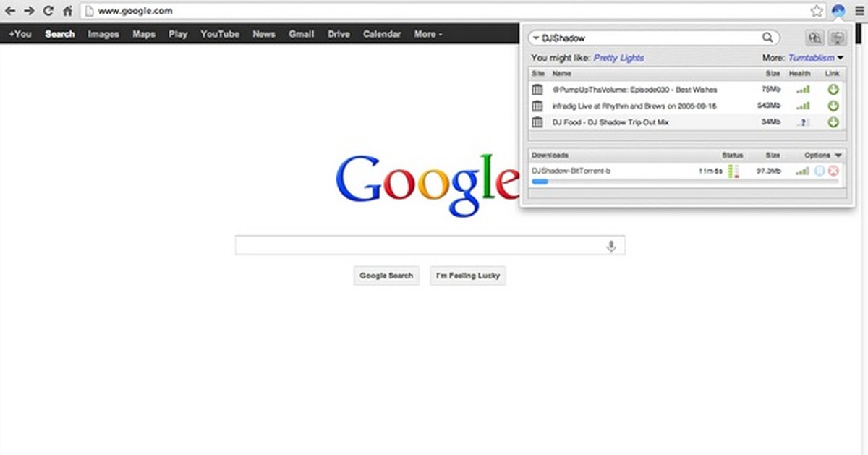
Task: Toggle the device view icon beside the search field
Action: pos(838,37)
